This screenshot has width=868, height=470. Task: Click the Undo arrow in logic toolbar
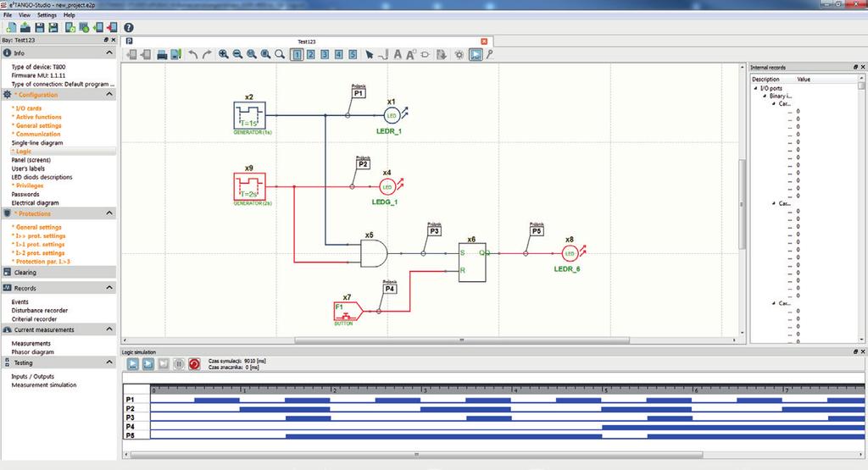click(192, 54)
